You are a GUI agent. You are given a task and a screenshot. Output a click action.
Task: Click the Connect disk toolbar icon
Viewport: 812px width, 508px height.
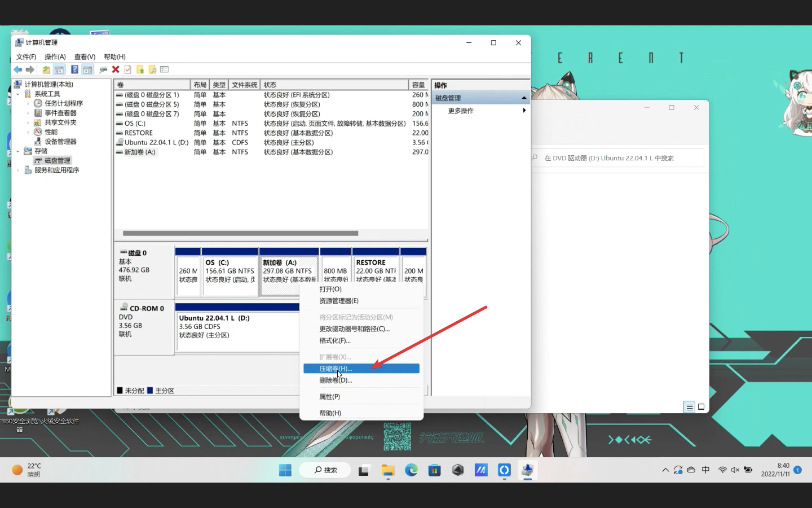pos(103,69)
